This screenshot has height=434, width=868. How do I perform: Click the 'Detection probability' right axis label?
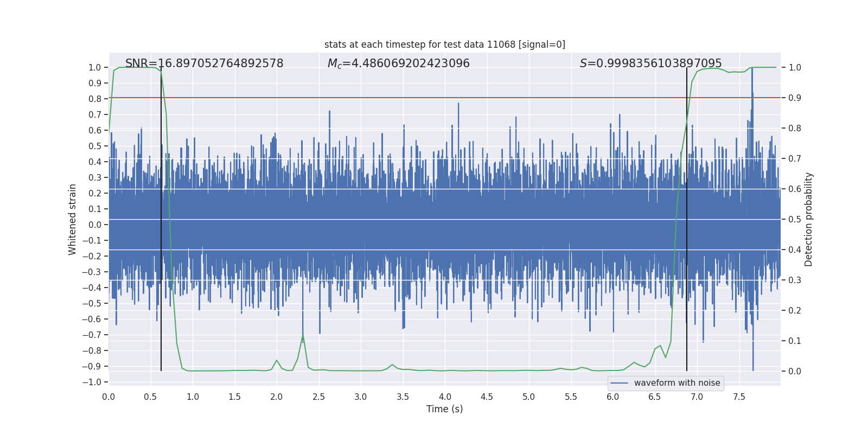[x=808, y=219]
